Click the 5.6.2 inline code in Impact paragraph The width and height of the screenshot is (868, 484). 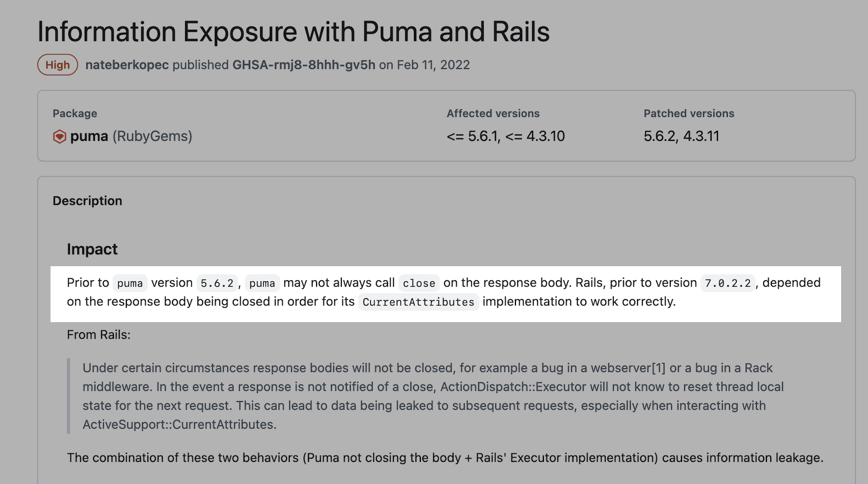(217, 283)
